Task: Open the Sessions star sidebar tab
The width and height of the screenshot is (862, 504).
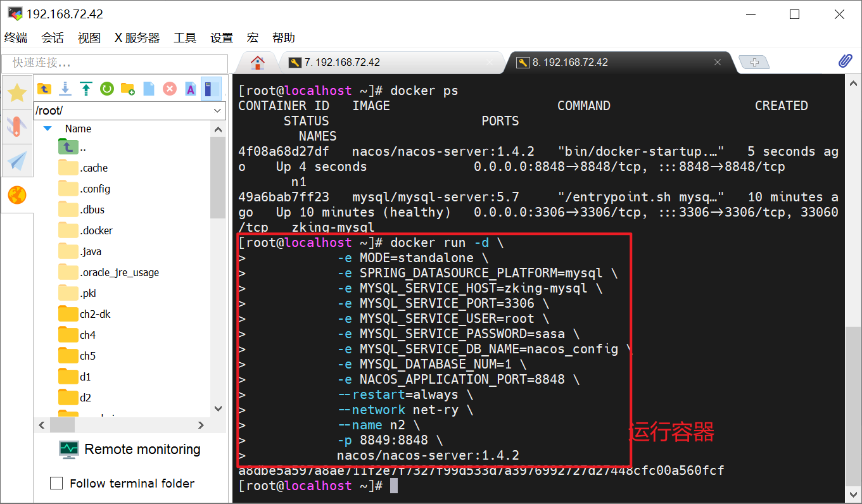Action: pyautogui.click(x=17, y=94)
